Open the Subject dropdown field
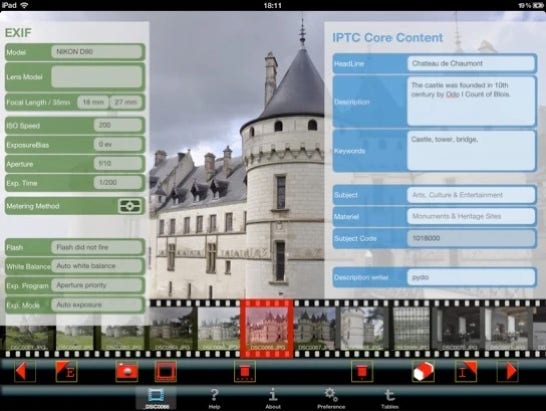Screen dimensions: 546x411 [471, 195]
